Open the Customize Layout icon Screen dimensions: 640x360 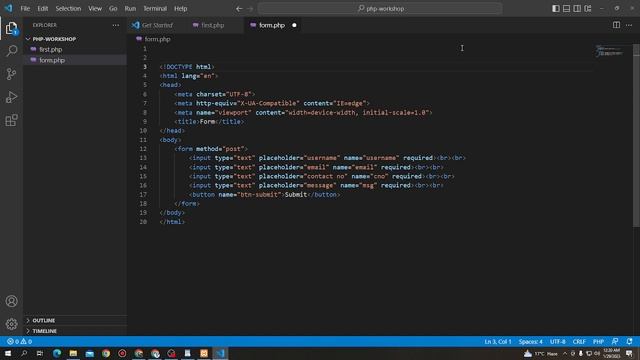coord(588,8)
